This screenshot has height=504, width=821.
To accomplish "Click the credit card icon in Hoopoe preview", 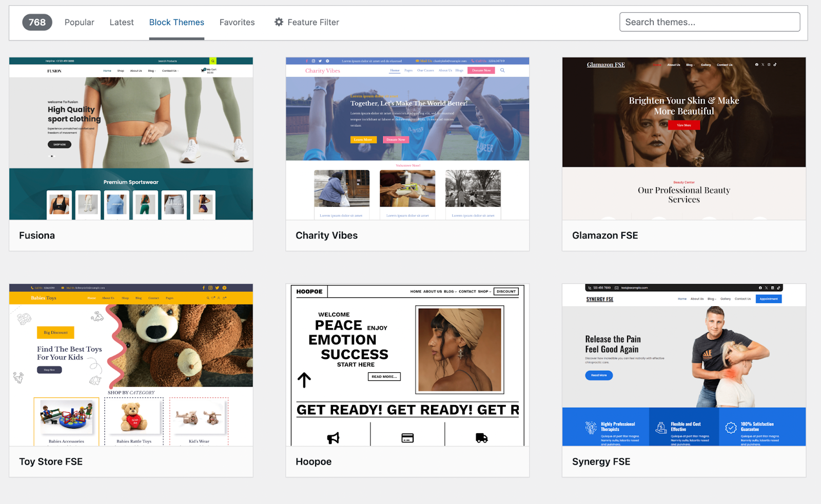I will coord(407,437).
